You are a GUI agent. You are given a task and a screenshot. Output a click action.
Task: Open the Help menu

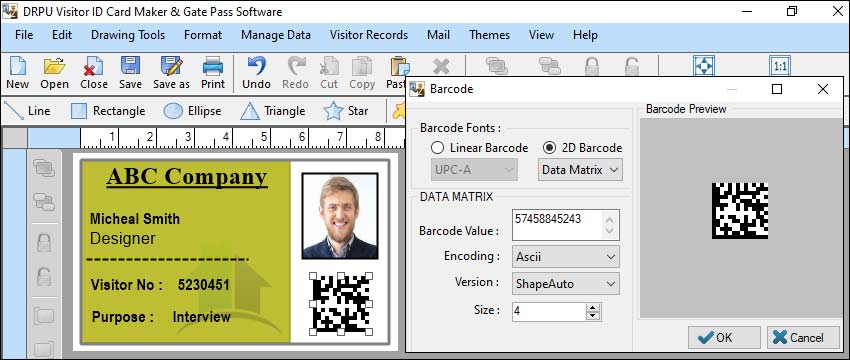click(x=585, y=35)
